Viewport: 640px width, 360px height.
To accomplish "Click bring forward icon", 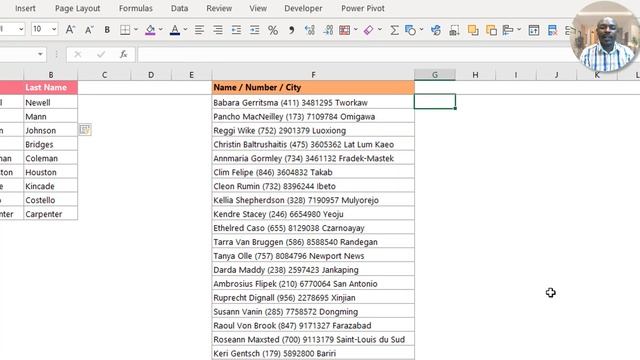I will [x=473, y=30].
